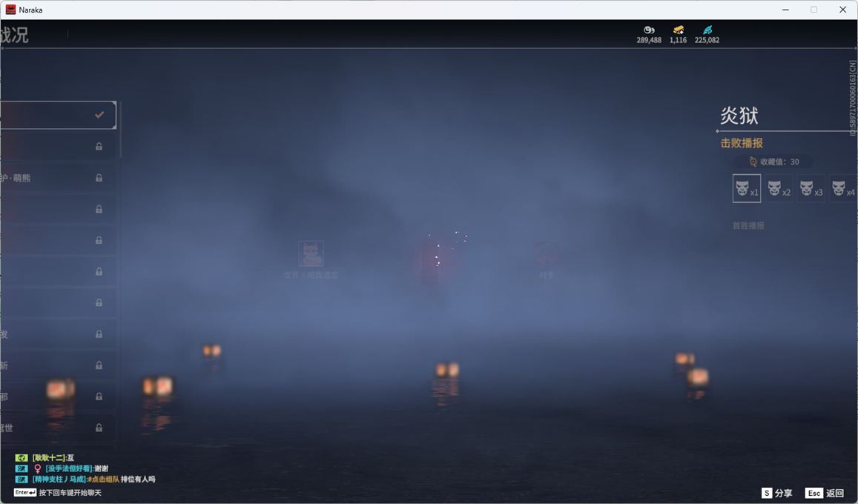Viewport: 858px width, 504px height.
Task: Click the silver coins currency icon
Action: click(x=649, y=30)
